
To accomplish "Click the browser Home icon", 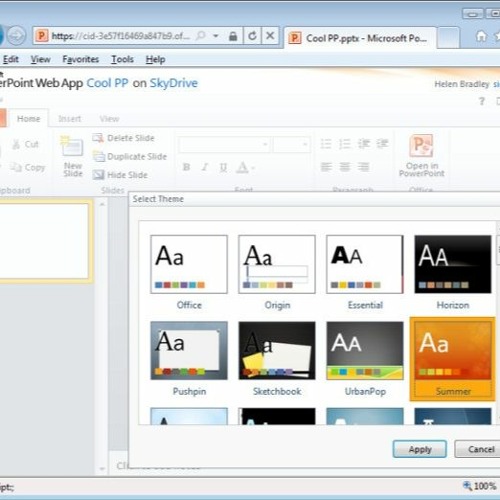I will pyautogui.click(x=481, y=36).
